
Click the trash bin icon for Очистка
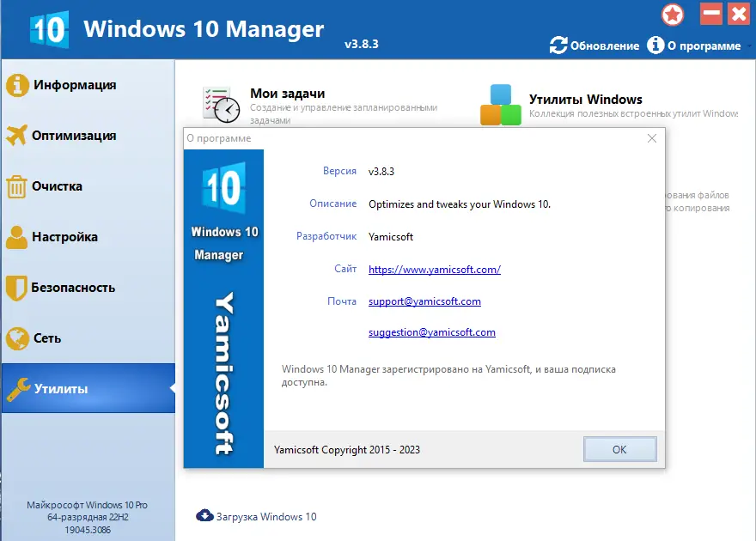pyautogui.click(x=16, y=186)
